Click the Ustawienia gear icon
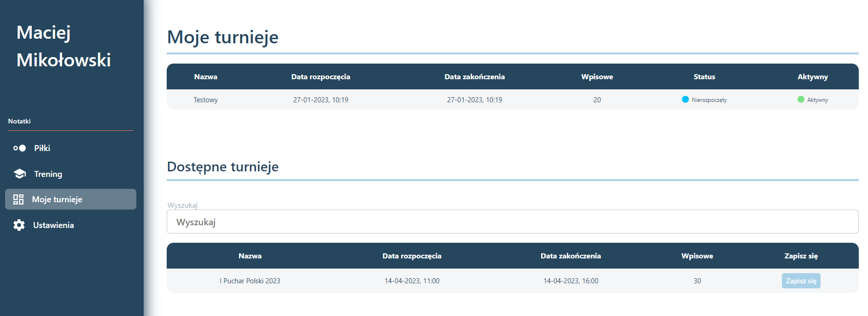 click(x=19, y=225)
